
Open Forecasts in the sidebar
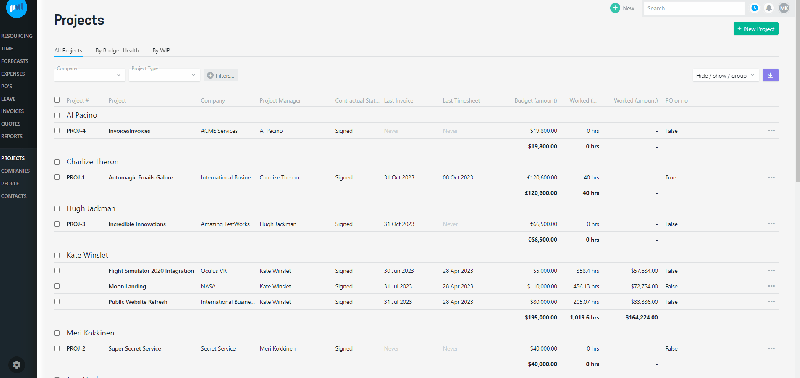click(15, 61)
